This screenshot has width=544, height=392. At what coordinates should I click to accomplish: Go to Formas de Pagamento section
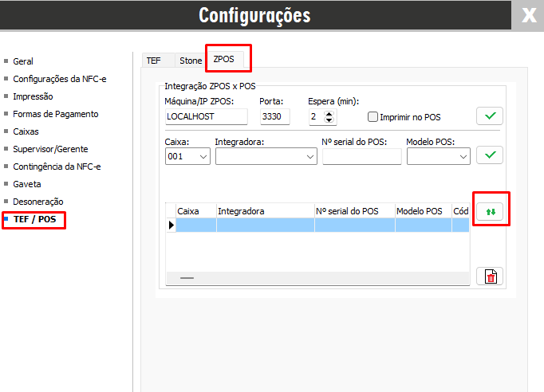[56, 114]
